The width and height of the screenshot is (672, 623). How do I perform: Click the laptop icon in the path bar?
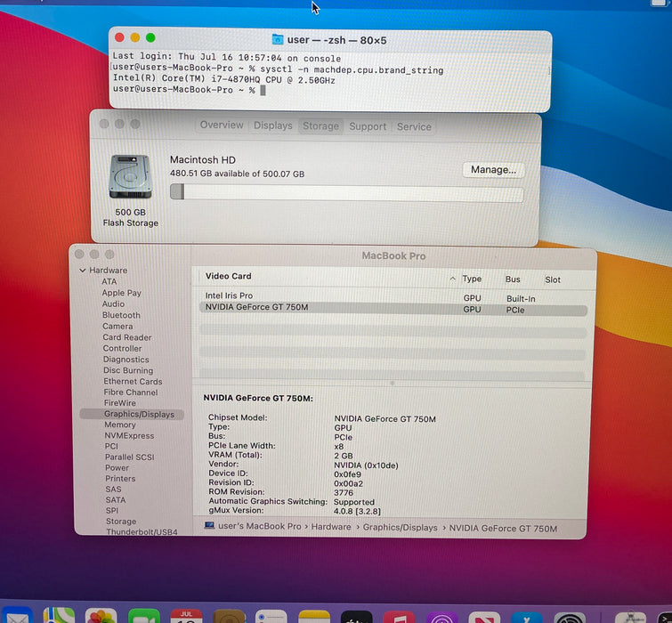point(209,525)
